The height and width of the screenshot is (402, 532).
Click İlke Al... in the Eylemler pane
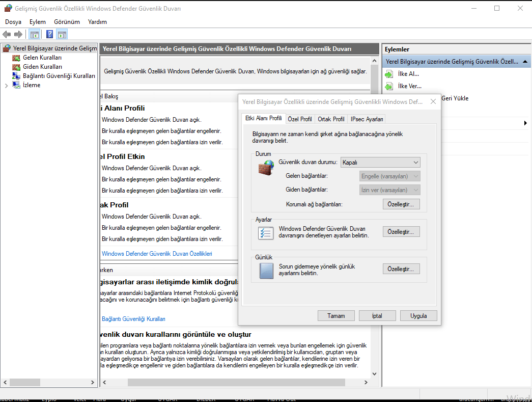tap(408, 74)
